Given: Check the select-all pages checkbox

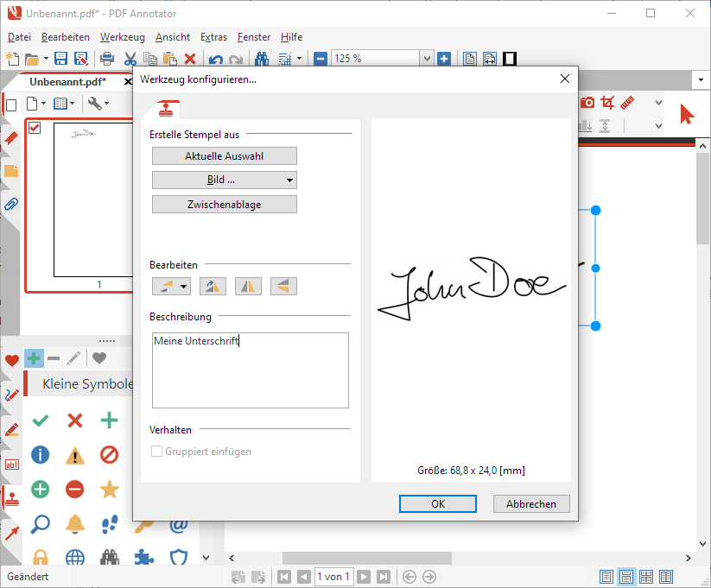Looking at the screenshot, I should [x=11, y=104].
